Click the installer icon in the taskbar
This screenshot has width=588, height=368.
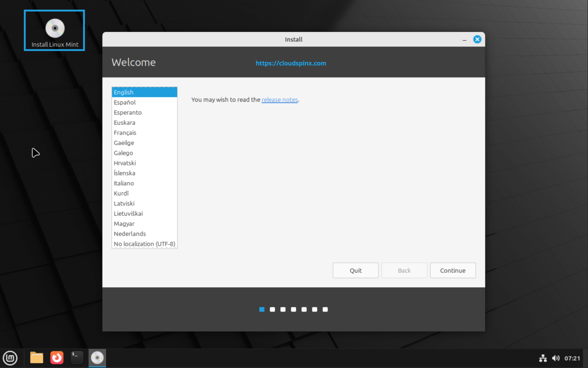(97, 358)
